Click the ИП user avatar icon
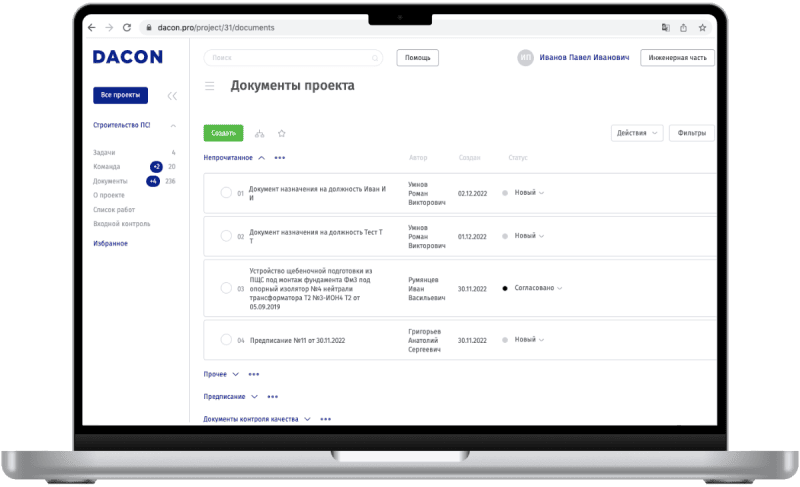Viewport: 800px width, 487px height. click(525, 58)
